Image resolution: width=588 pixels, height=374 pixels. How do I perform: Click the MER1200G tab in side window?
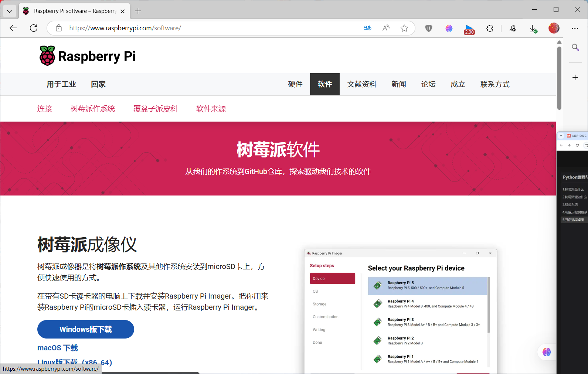pyautogui.click(x=577, y=136)
